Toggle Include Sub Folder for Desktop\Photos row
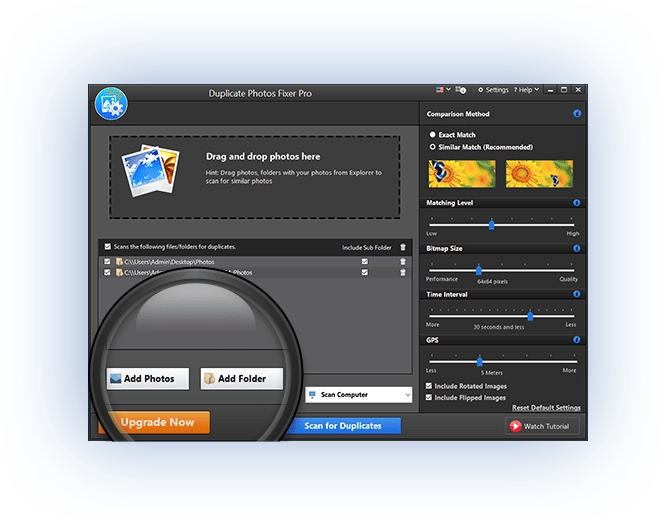Screen dimensions: 665x523 coord(365,261)
